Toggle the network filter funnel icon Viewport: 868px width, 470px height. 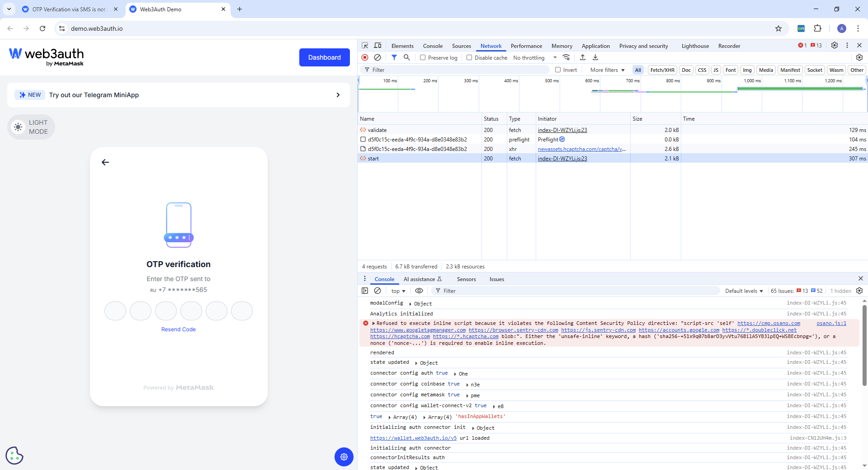point(394,57)
